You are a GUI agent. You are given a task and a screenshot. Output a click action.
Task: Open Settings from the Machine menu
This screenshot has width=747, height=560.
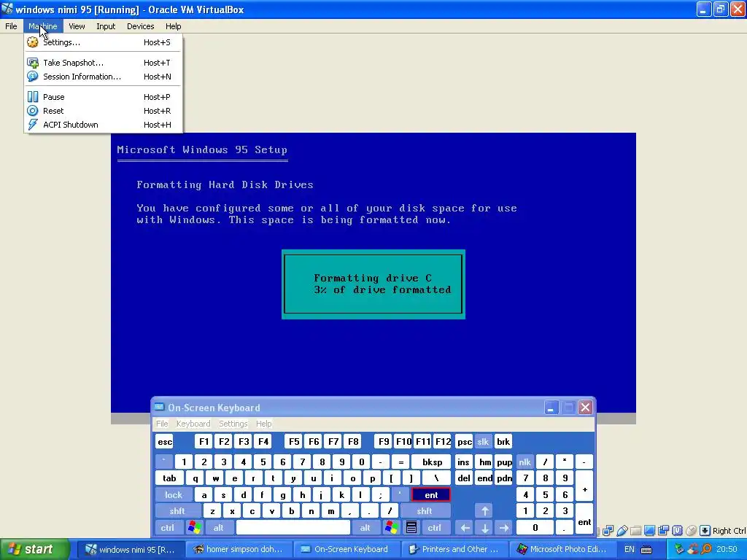(x=103, y=42)
